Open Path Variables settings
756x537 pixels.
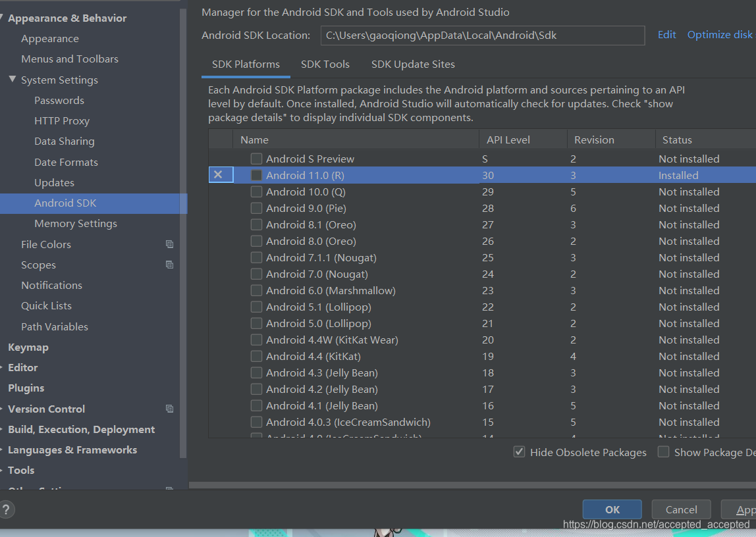[55, 326]
